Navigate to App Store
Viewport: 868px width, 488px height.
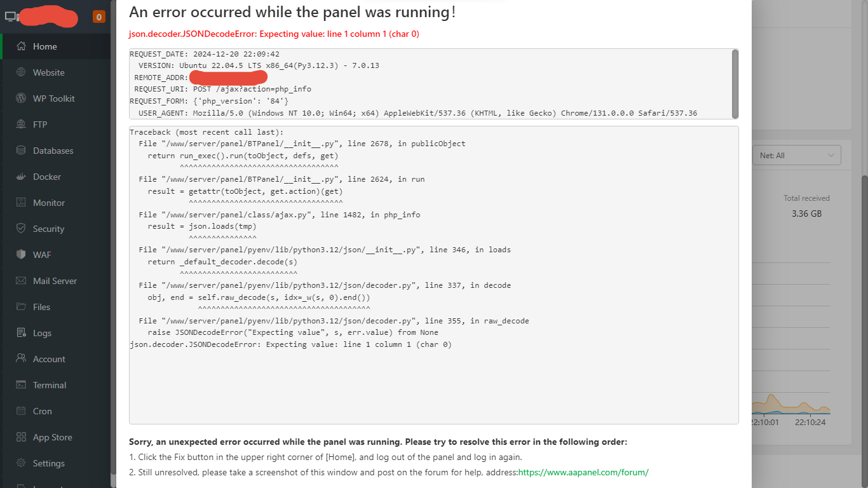(x=52, y=437)
